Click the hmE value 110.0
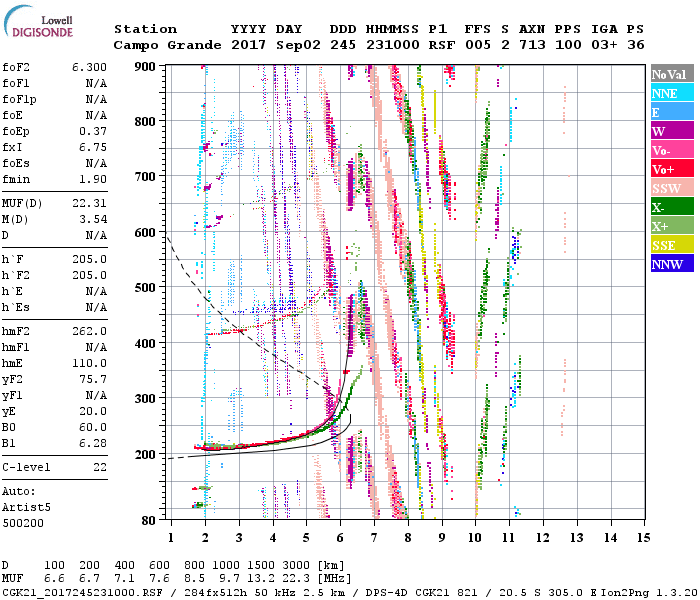700x600 pixels. click(x=89, y=363)
